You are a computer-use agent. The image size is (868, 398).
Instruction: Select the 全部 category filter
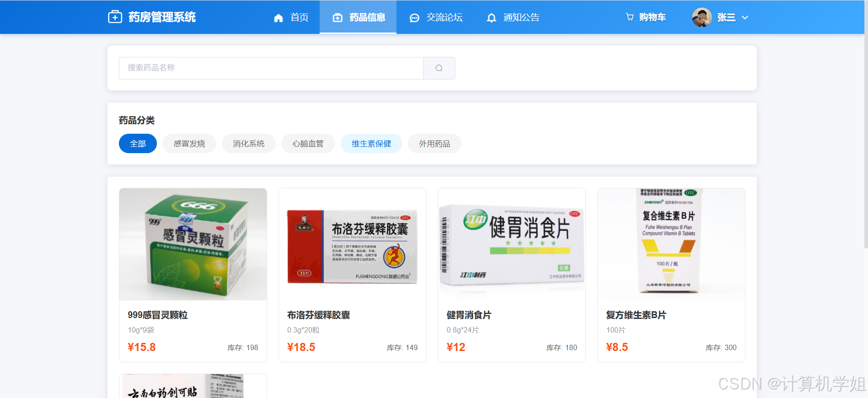click(x=138, y=144)
